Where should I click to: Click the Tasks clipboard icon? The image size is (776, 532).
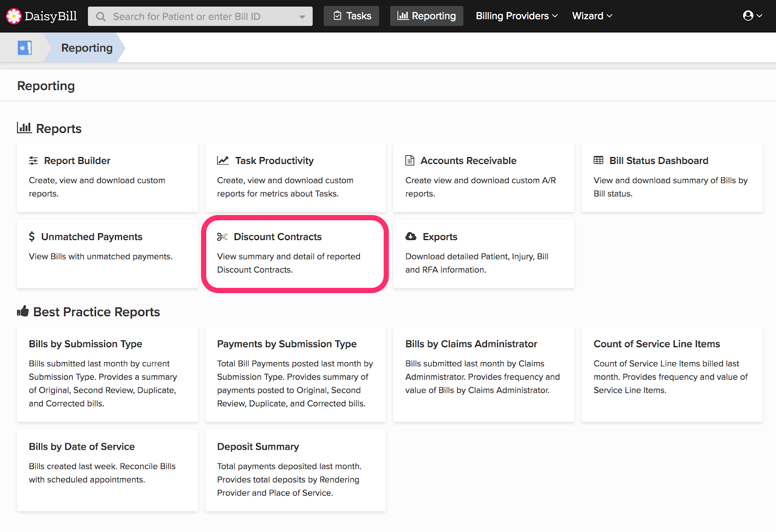point(338,16)
